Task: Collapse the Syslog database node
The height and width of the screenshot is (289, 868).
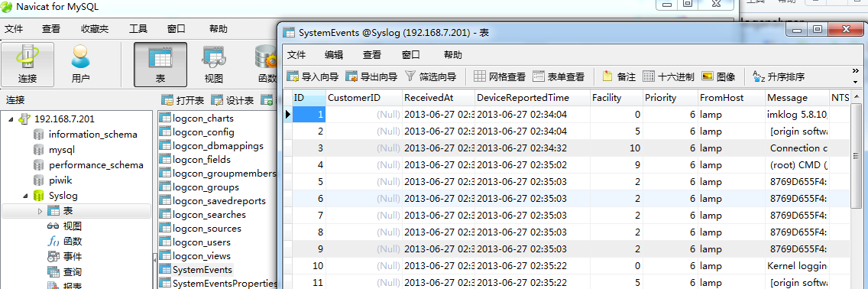Action: pyautogui.click(x=26, y=196)
